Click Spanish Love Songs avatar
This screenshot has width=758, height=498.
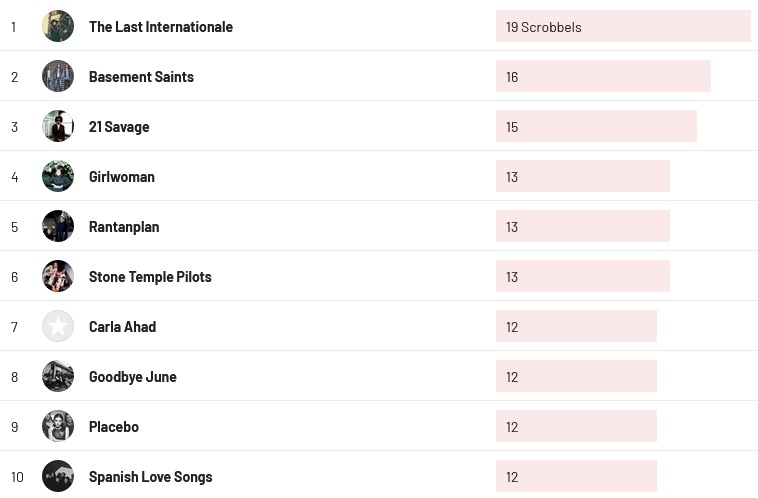[58, 476]
